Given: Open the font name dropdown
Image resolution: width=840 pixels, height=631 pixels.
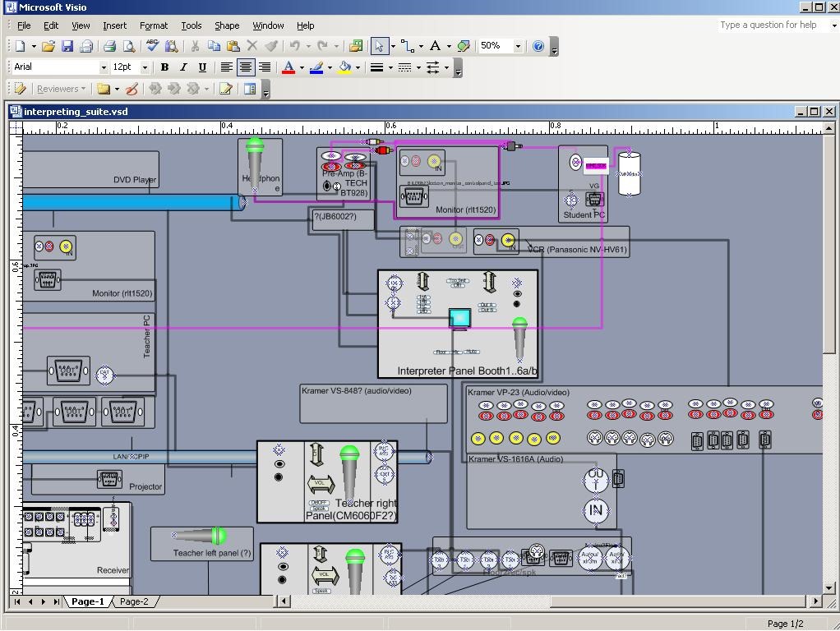Looking at the screenshot, I should [104, 67].
